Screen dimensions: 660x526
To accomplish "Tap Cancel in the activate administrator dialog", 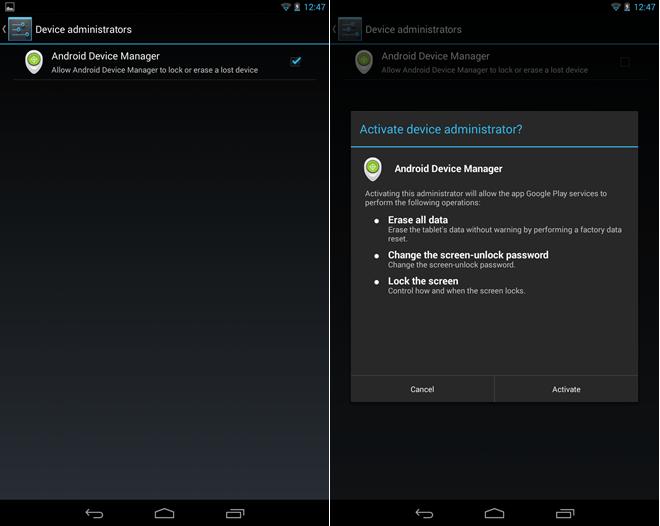I will [x=422, y=389].
